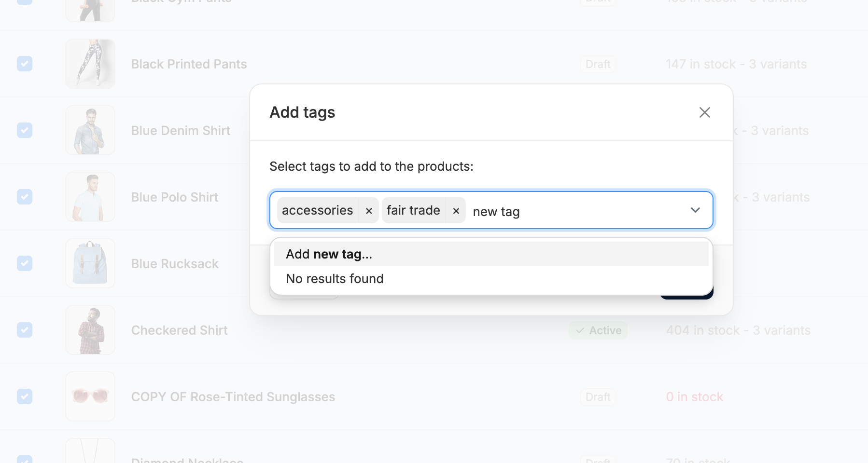This screenshot has width=868, height=463.
Task: Deselect the Blue Rucksack row checkbox
Action: pos(25,263)
